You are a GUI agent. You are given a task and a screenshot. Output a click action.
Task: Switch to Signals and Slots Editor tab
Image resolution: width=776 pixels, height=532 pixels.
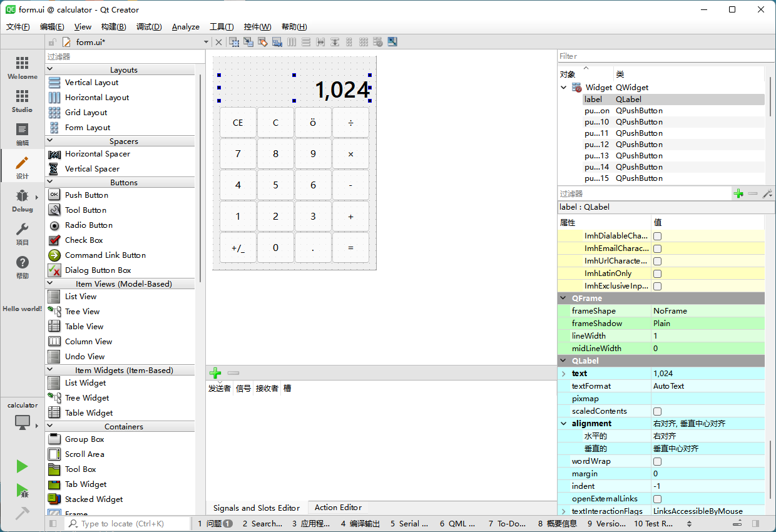pyautogui.click(x=257, y=508)
